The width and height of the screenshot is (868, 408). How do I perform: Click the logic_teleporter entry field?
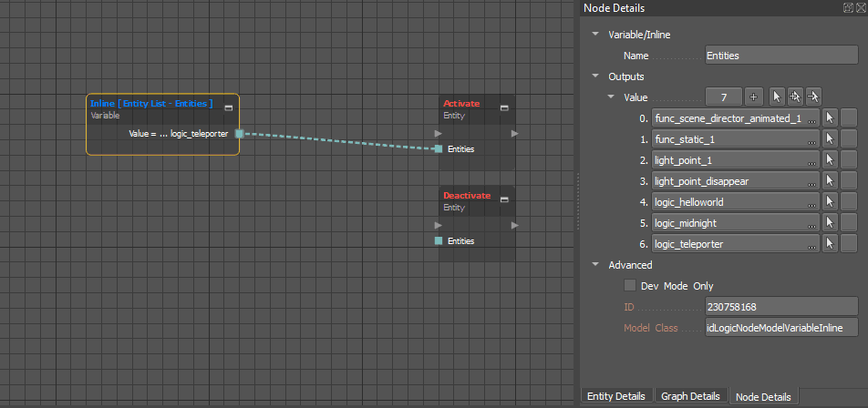(x=736, y=244)
